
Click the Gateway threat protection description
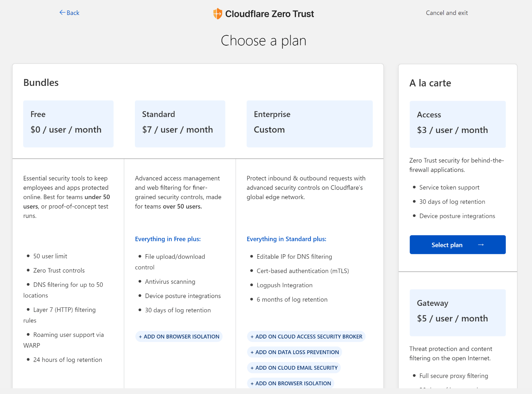pyautogui.click(x=451, y=353)
